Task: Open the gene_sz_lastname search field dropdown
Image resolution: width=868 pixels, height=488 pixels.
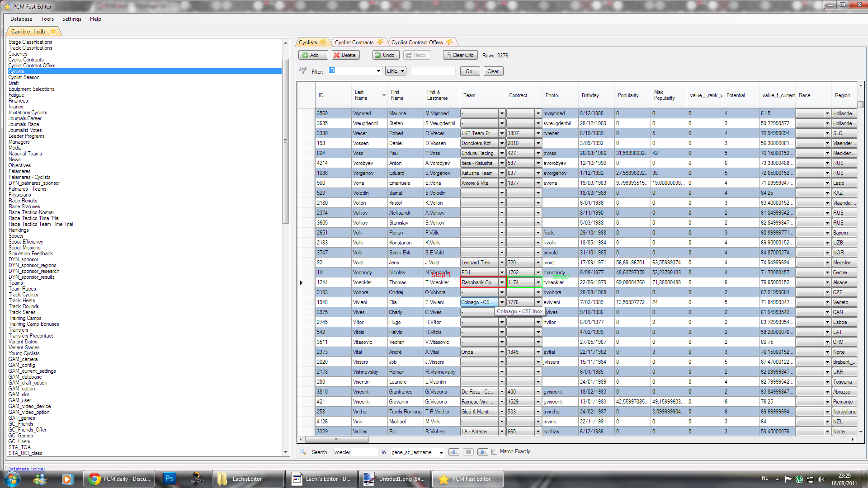Action: pyautogui.click(x=441, y=452)
